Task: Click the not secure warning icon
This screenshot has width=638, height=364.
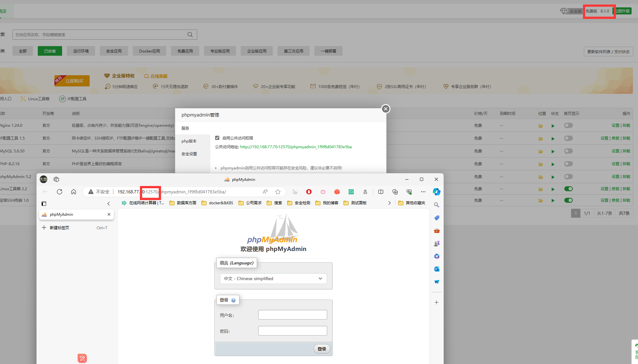Action: tap(91, 192)
